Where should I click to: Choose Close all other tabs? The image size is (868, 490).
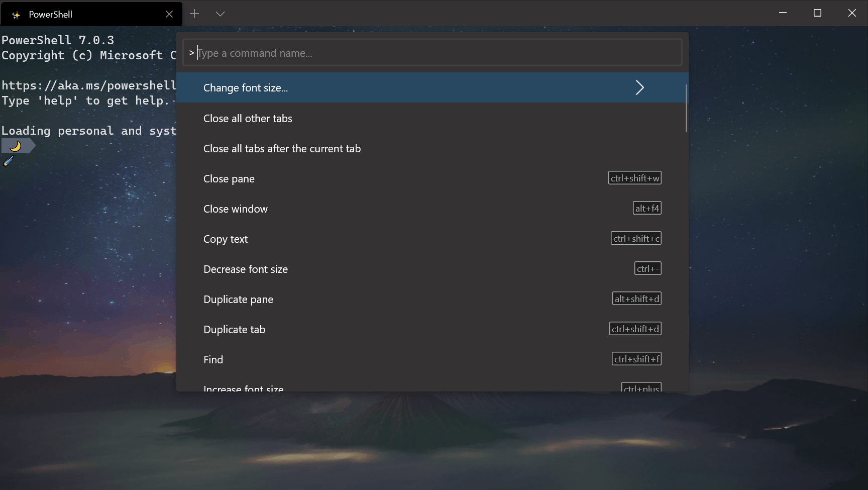tap(248, 118)
